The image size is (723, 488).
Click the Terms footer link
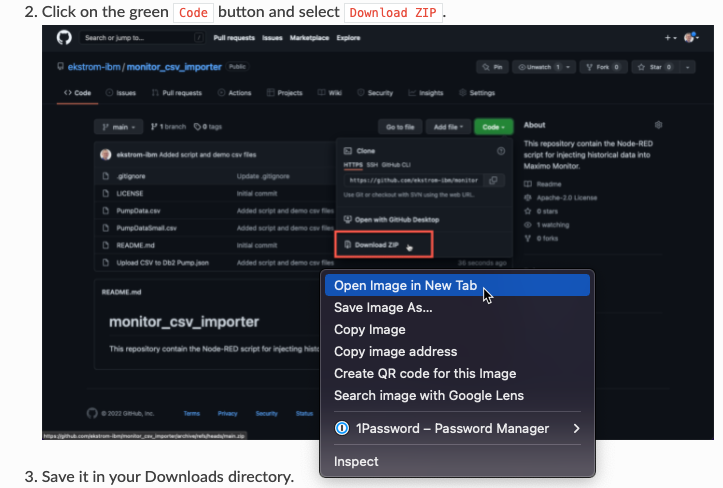pos(191,413)
